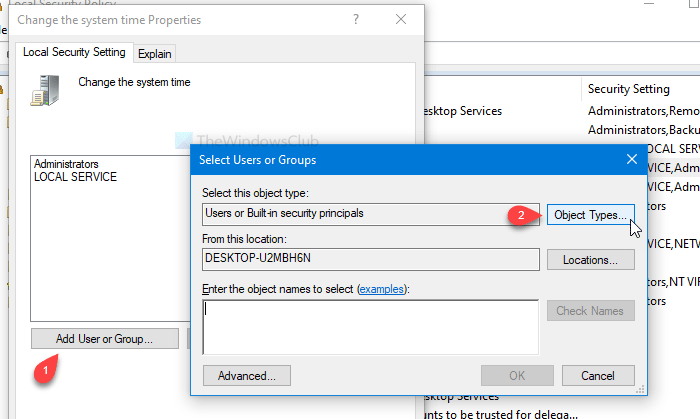
Task: Select Administrators in the list
Action: [66, 164]
